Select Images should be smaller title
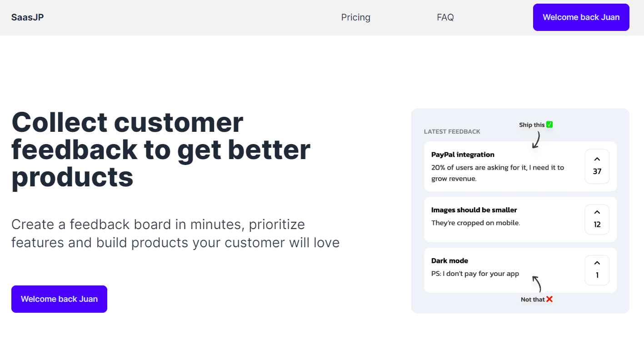 click(474, 210)
